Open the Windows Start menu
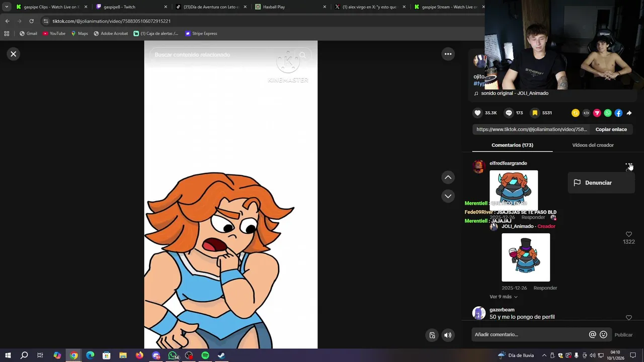The height and width of the screenshot is (362, 644). click(x=8, y=355)
